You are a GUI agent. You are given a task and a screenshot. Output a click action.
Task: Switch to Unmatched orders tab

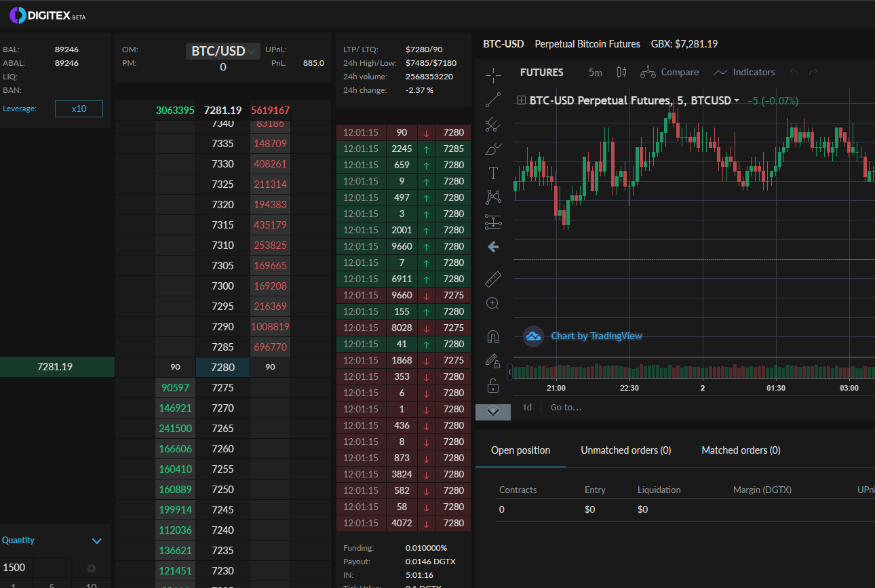[x=625, y=450]
